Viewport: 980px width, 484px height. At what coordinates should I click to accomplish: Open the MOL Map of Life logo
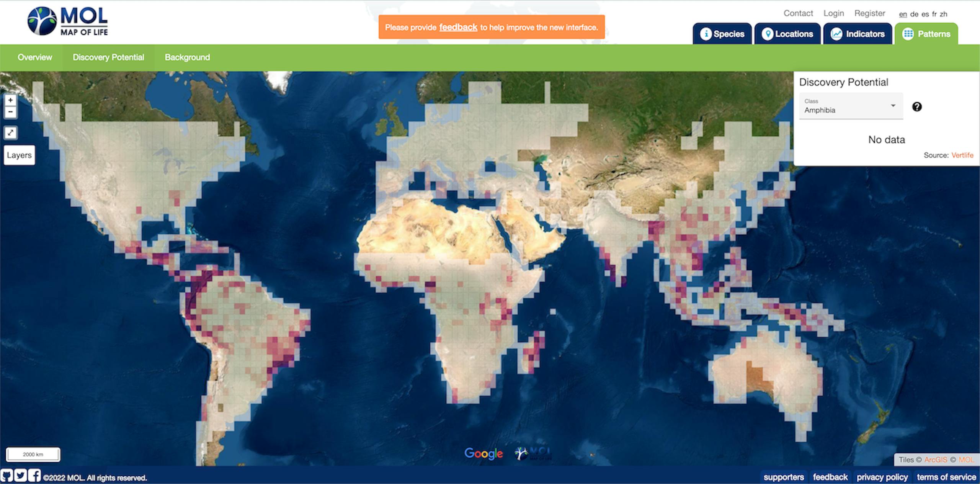pyautogui.click(x=68, y=21)
